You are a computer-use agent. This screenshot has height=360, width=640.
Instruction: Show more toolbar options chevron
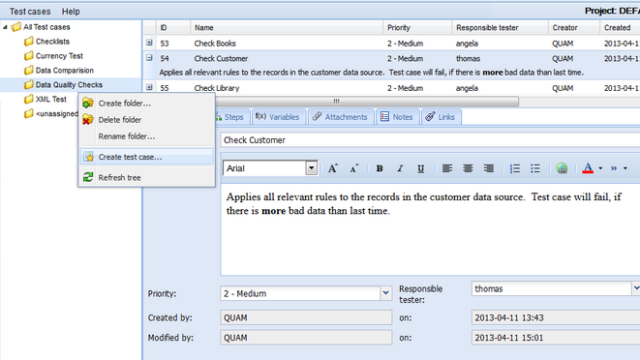point(613,168)
